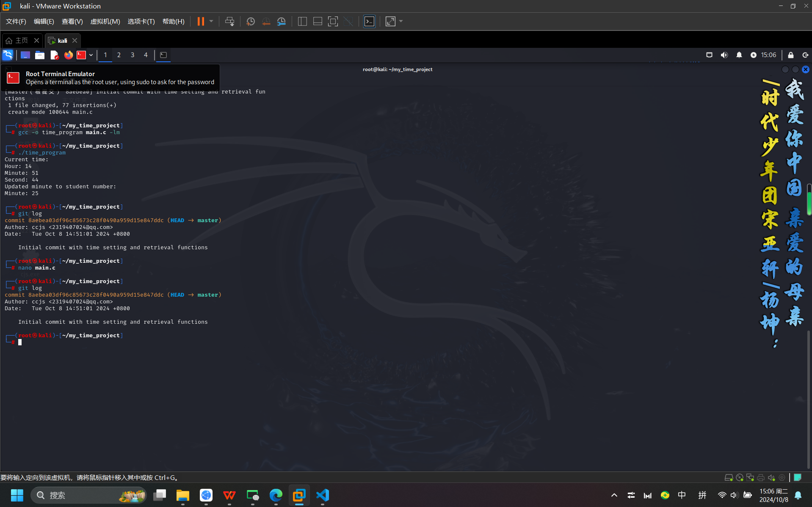Open the Kali applications menu
Screen dimensions: 812x507
(x=8, y=55)
